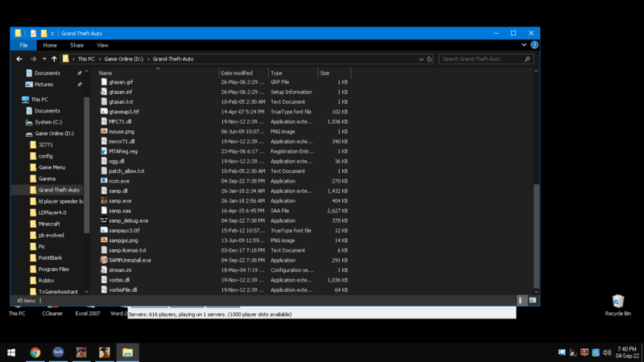Select the samp_debug.exe file icon
644x362 pixels.
pos(104,220)
